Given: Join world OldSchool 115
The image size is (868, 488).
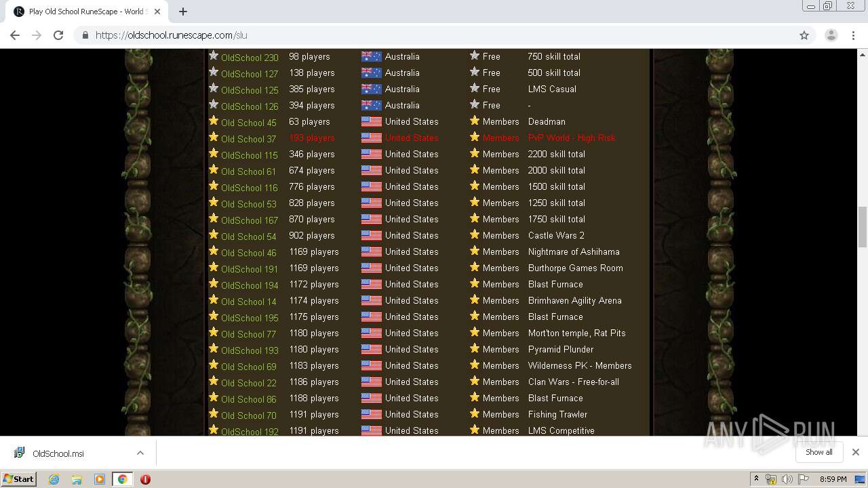Looking at the screenshot, I should 250,155.
